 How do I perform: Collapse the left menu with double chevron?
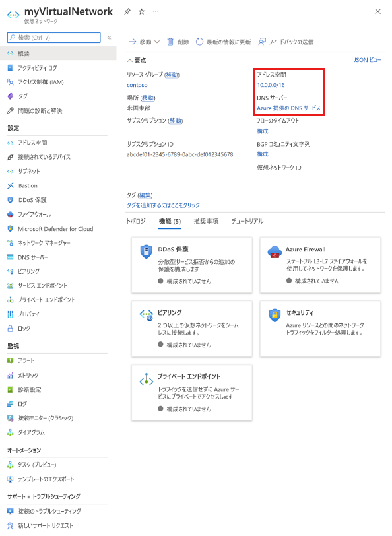coord(110,37)
